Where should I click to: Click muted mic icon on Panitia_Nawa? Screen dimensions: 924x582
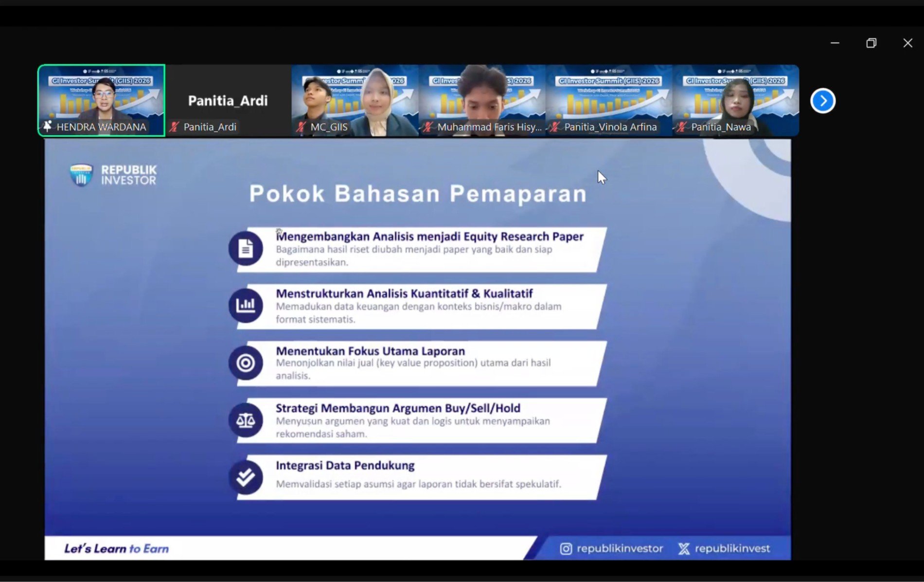pyautogui.click(x=682, y=127)
